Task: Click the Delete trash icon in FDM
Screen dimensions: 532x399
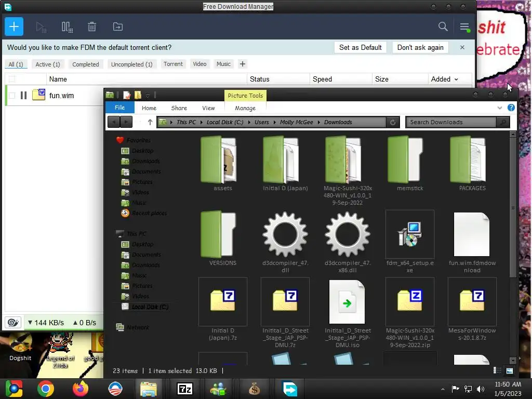Action: pyautogui.click(x=92, y=27)
